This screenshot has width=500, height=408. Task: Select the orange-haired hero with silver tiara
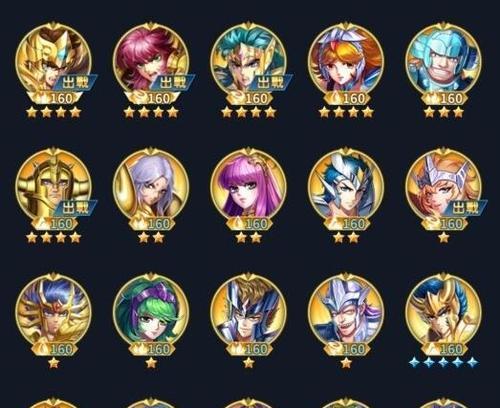coord(346,60)
